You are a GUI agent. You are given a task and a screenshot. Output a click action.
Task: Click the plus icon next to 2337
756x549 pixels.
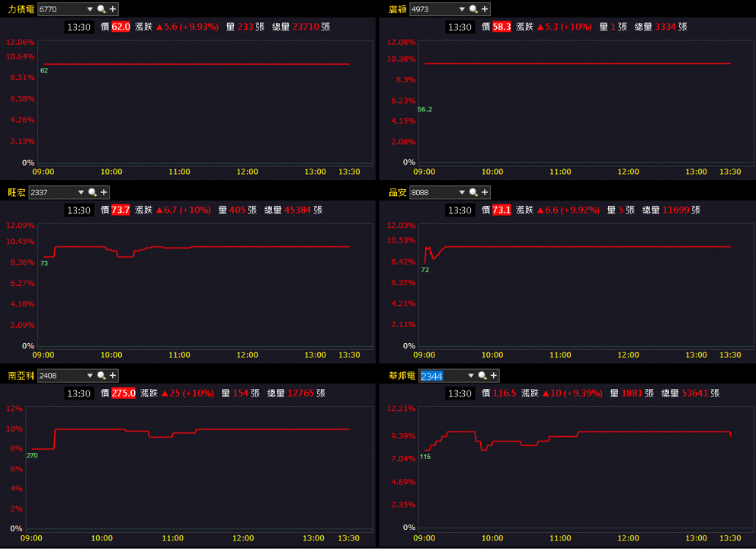104,192
